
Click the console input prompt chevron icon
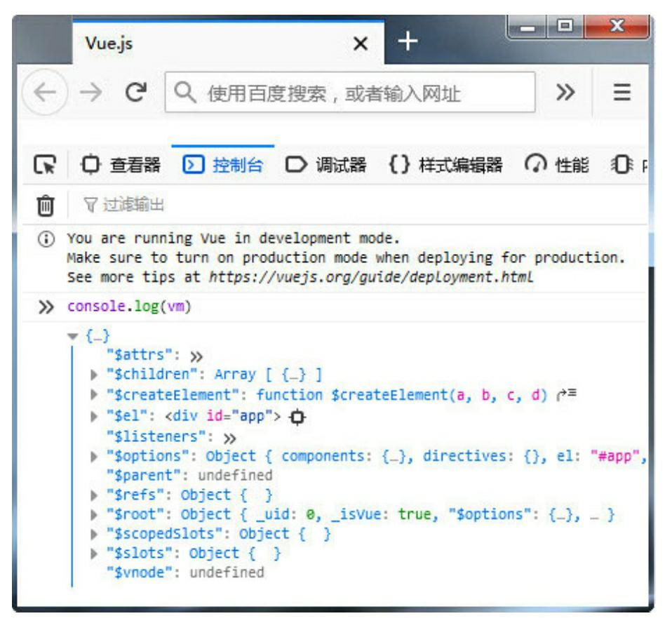pos(46,307)
